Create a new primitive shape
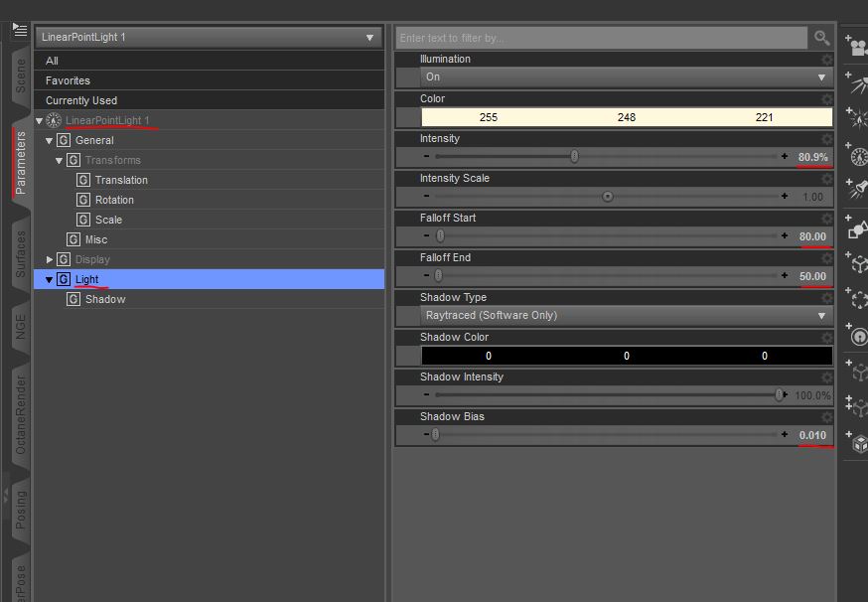 [856, 227]
